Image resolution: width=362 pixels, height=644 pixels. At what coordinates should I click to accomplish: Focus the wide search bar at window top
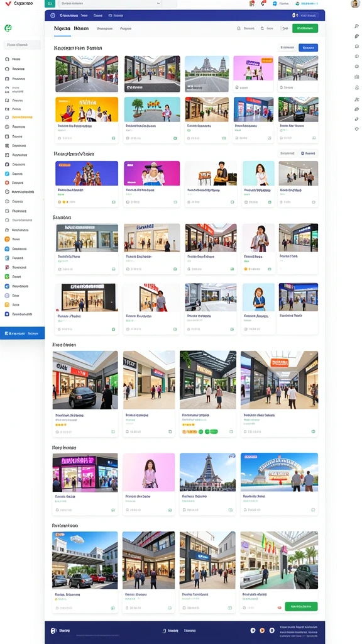point(117,4)
